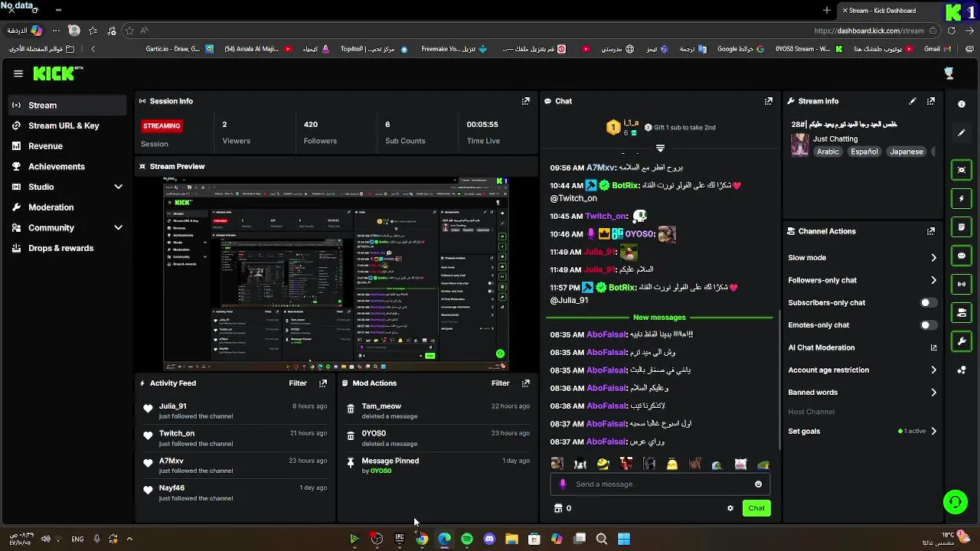Open Discord from the taskbar
The height and width of the screenshot is (551, 980).
(x=489, y=539)
